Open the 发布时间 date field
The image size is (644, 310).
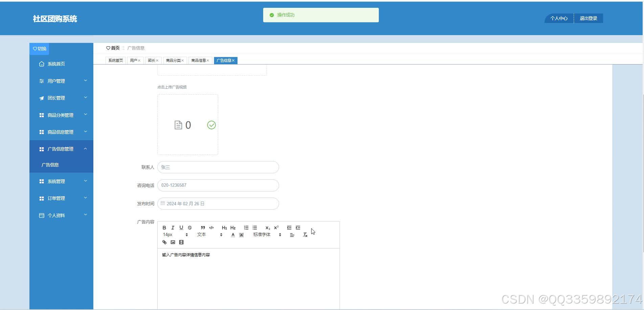coord(218,204)
